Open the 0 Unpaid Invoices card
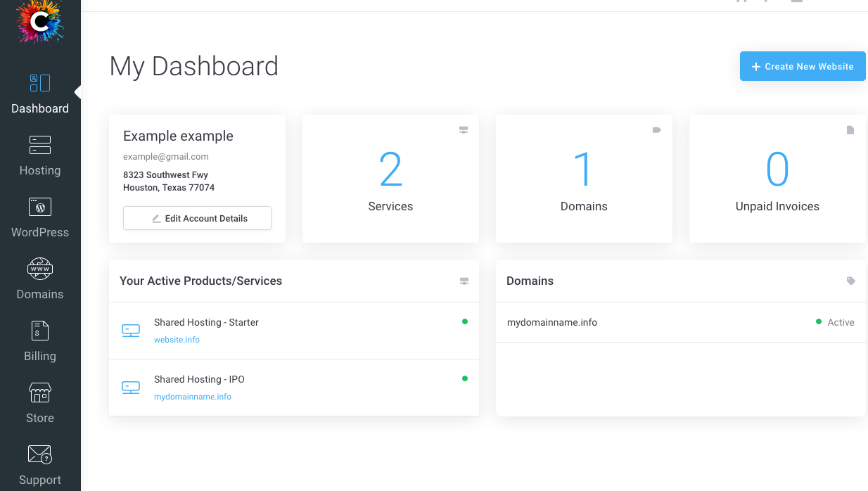 [x=777, y=179]
